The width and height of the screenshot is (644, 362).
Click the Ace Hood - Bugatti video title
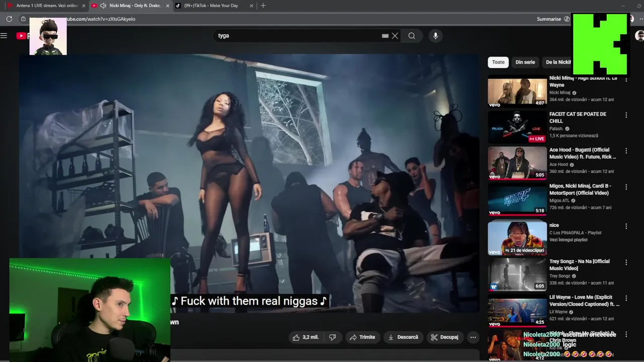583,153
